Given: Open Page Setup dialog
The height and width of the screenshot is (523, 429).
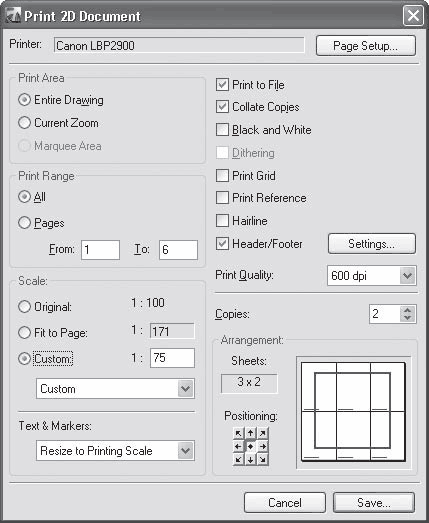Looking at the screenshot, I should tap(366, 46).
